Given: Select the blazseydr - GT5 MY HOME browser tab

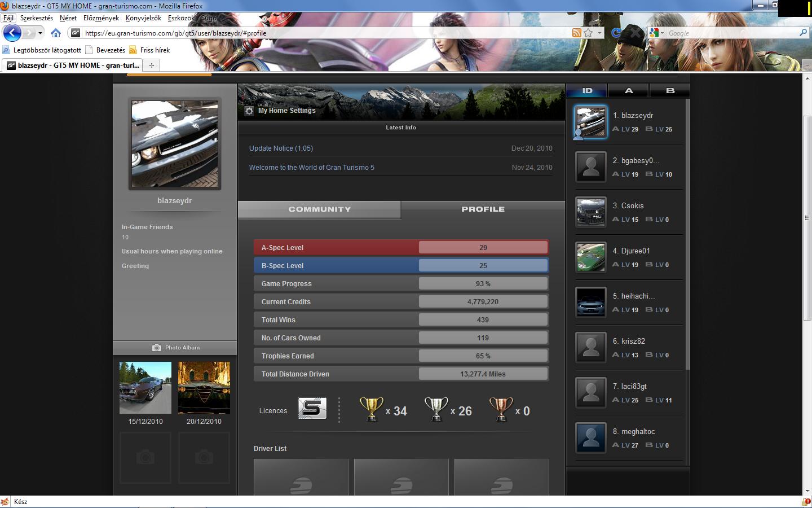Looking at the screenshot, I should [72, 65].
